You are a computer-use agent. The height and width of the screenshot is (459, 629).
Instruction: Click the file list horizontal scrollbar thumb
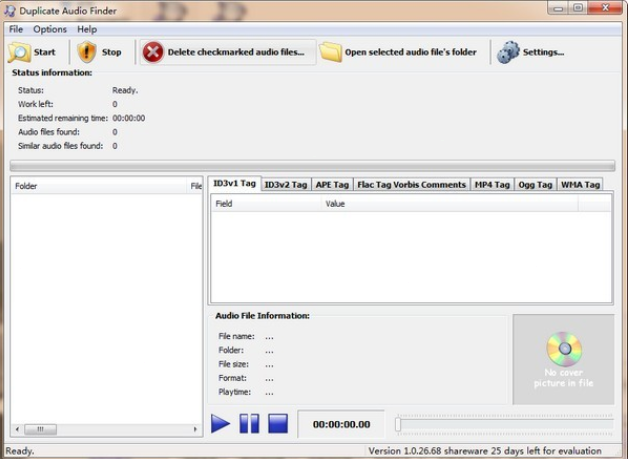(41, 429)
